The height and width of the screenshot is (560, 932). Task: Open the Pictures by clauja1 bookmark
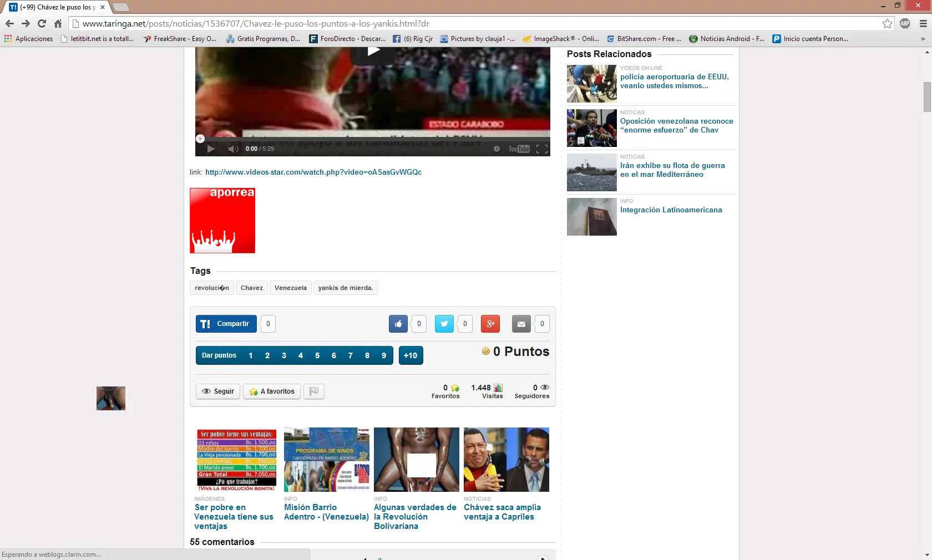(478, 39)
